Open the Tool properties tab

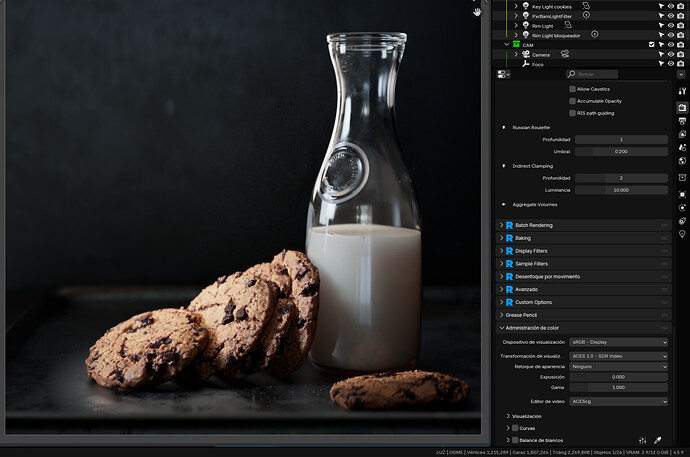pos(682,91)
